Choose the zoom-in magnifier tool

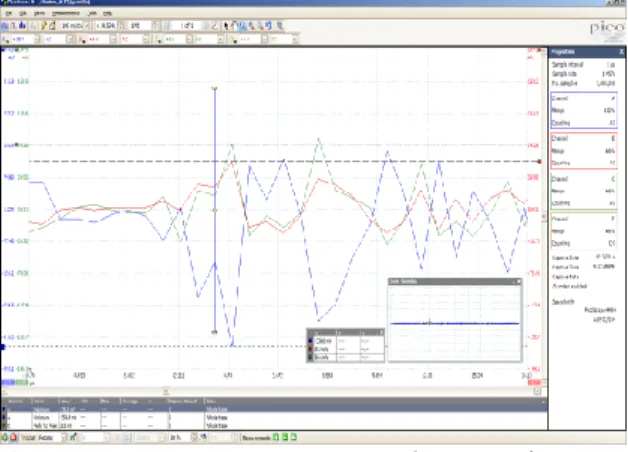(252, 26)
